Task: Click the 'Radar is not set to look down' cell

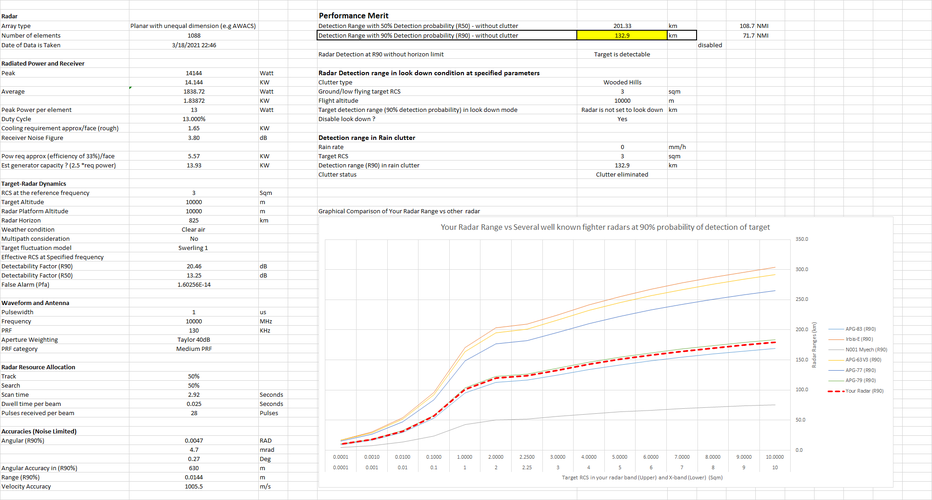Action: tap(622, 110)
